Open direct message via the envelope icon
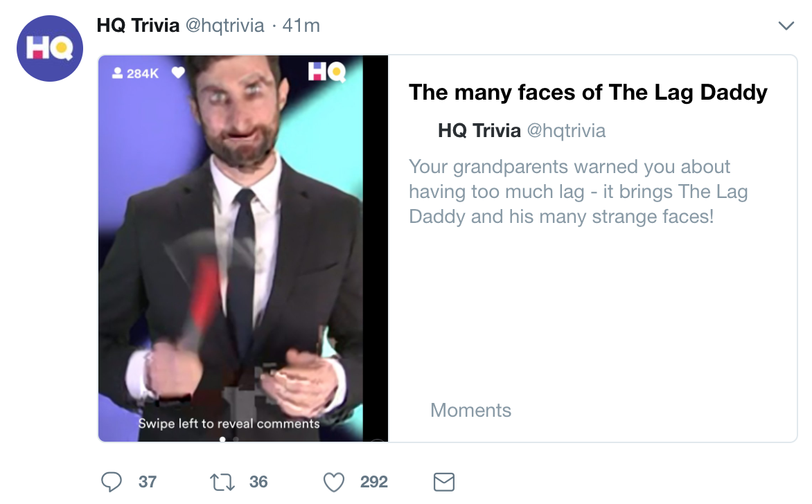This screenshot has height=504, width=812. coord(443,482)
